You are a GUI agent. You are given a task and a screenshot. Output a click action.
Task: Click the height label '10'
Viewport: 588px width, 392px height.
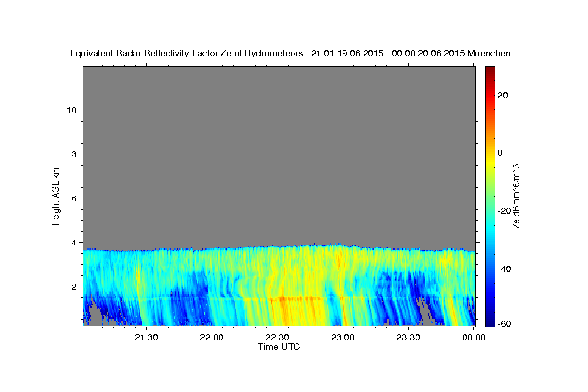coord(71,110)
